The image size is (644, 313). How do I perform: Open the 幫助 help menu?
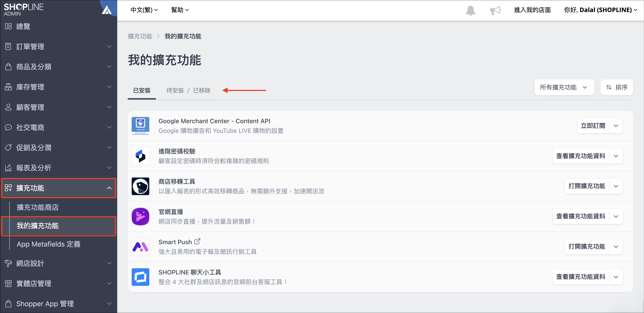[x=180, y=10]
